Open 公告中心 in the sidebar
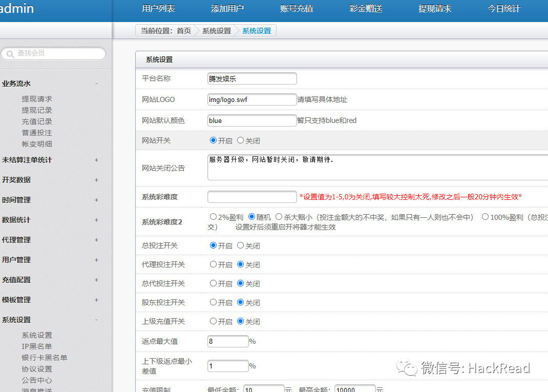This screenshot has height=392, width=548. 37,380
